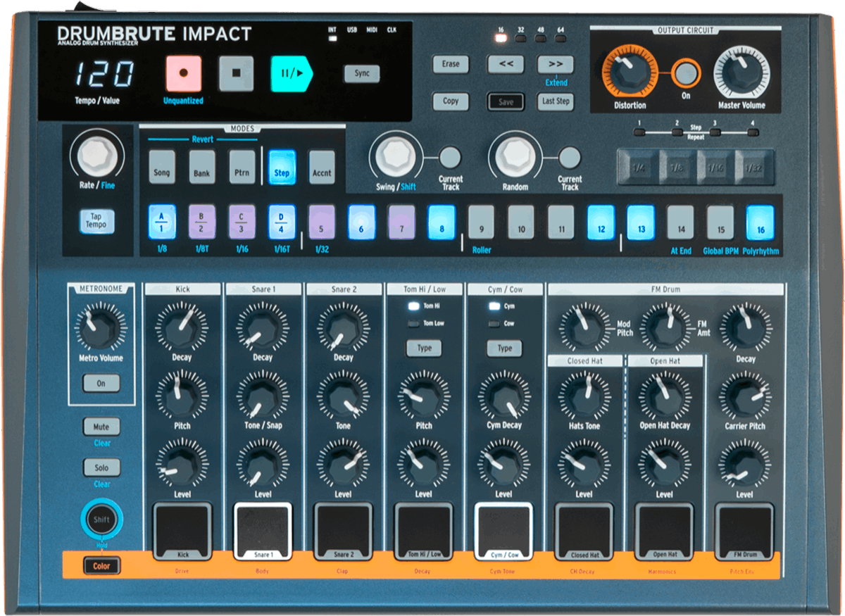Toggle step button A/1
Image resolution: width=845 pixels, height=616 pixels.
162,222
